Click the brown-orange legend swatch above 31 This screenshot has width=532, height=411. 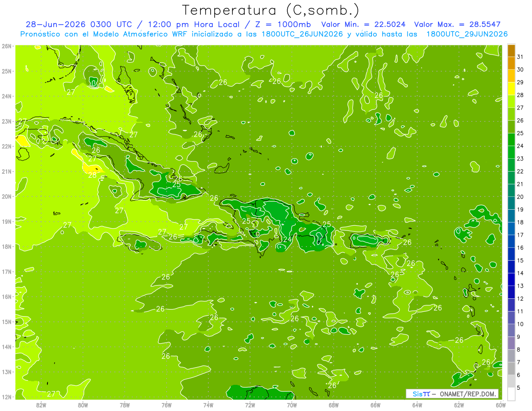click(x=511, y=51)
